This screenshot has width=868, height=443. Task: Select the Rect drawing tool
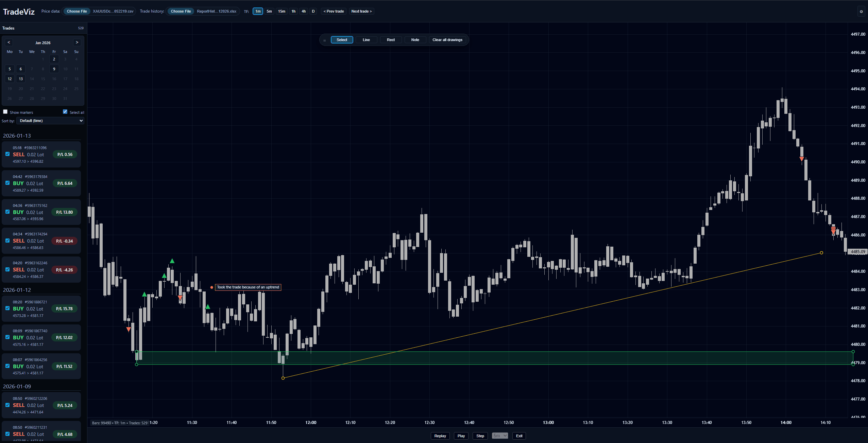391,40
